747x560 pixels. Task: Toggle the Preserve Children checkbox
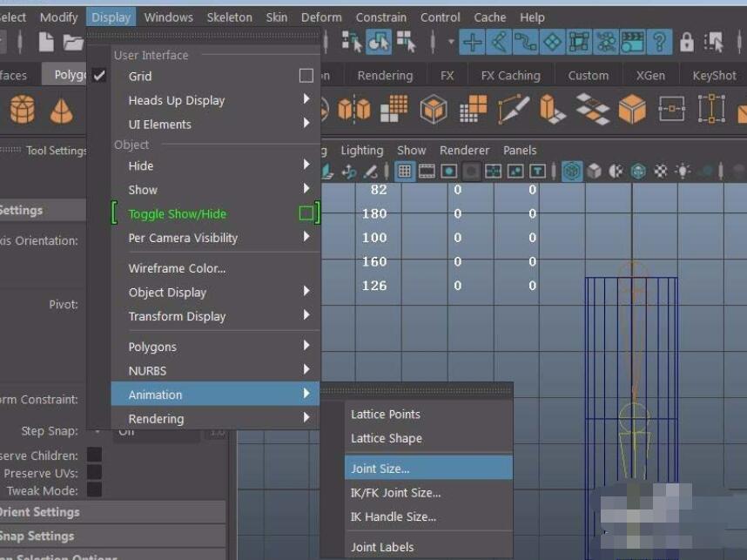click(x=94, y=455)
